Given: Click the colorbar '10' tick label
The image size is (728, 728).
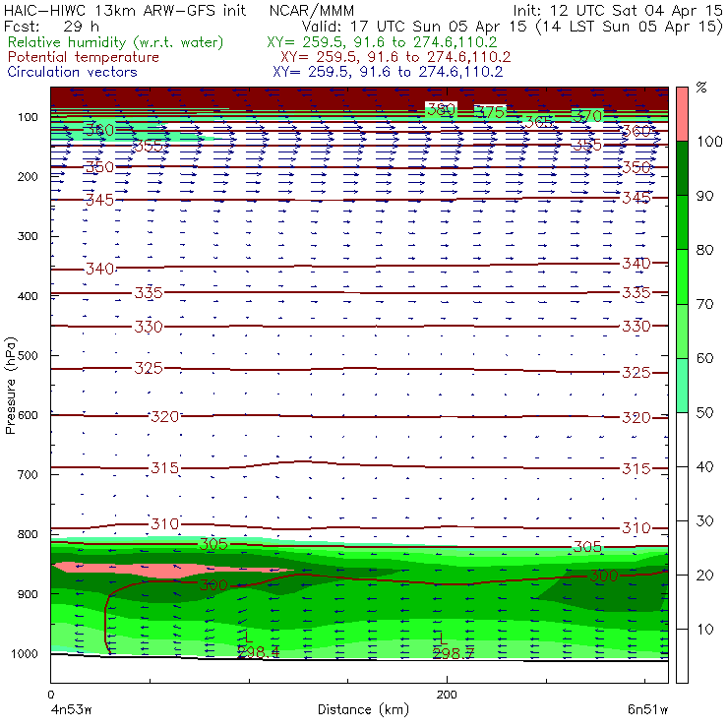Looking at the screenshot, I should tap(704, 629).
